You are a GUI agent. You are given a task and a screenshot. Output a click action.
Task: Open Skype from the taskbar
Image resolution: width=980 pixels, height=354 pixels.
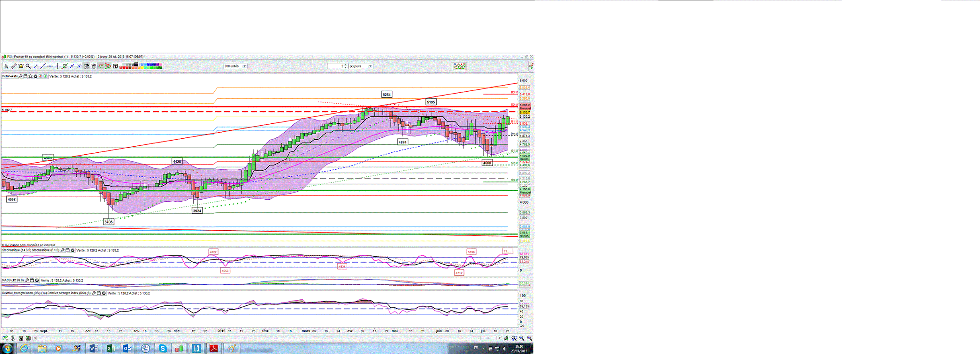click(x=162, y=348)
